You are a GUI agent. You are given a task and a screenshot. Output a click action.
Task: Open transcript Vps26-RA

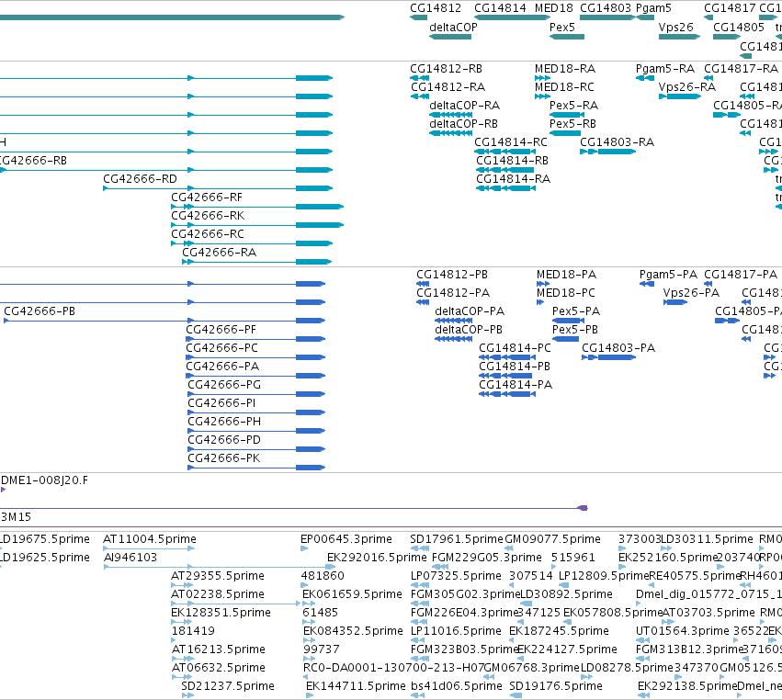pos(686,87)
